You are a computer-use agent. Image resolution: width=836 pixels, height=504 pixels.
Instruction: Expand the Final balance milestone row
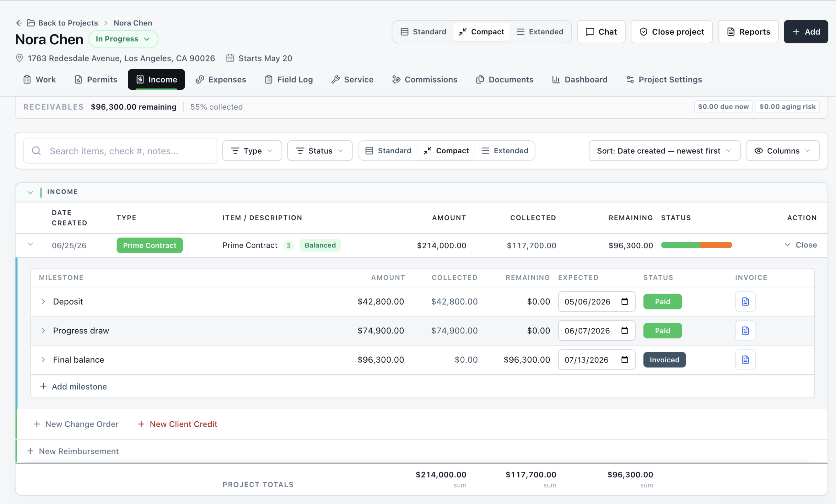(x=43, y=360)
